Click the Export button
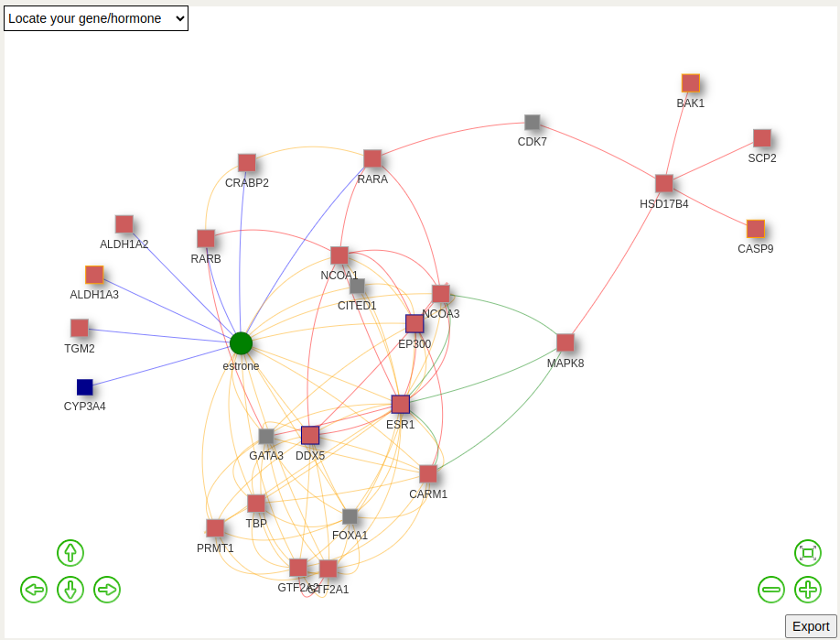Screen dimensions: 840x640 pyautogui.click(x=810, y=626)
